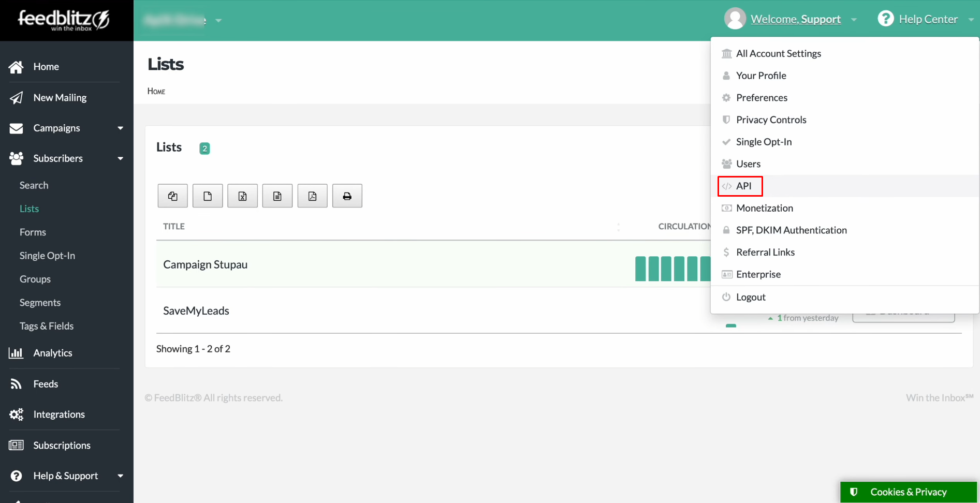980x503 pixels.
Task: Click the Cookies & Privacy button
Action: click(908, 492)
